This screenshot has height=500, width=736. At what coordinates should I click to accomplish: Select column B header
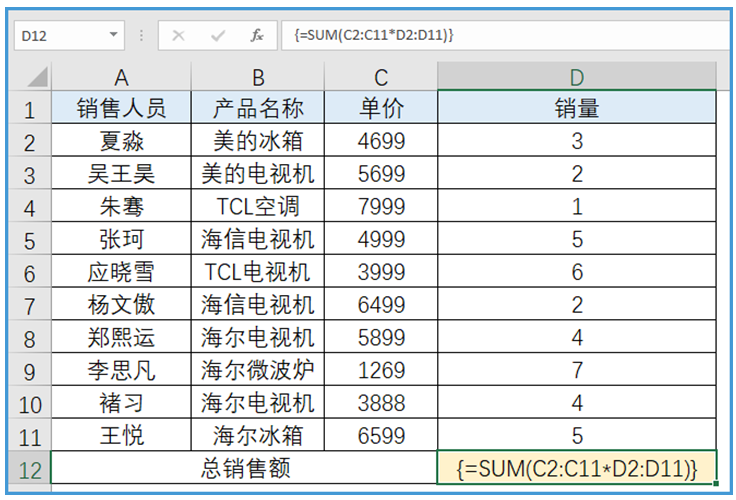258,77
